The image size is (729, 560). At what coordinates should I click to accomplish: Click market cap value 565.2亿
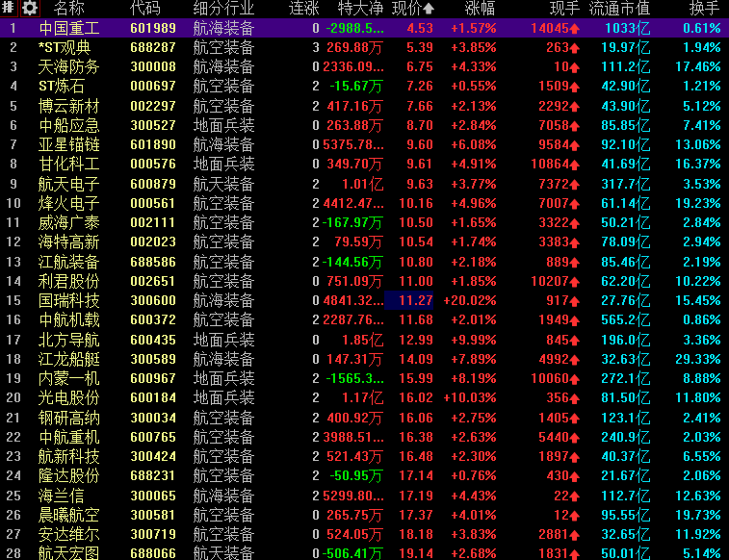coord(625,320)
